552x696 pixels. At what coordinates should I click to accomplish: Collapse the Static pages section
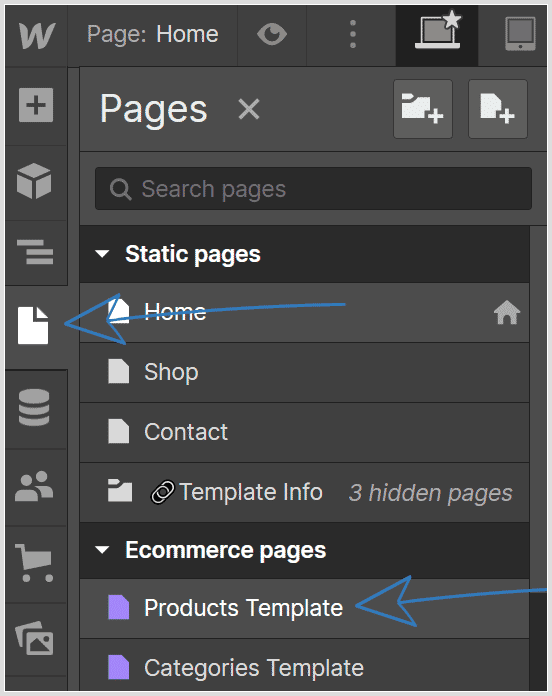coord(103,254)
